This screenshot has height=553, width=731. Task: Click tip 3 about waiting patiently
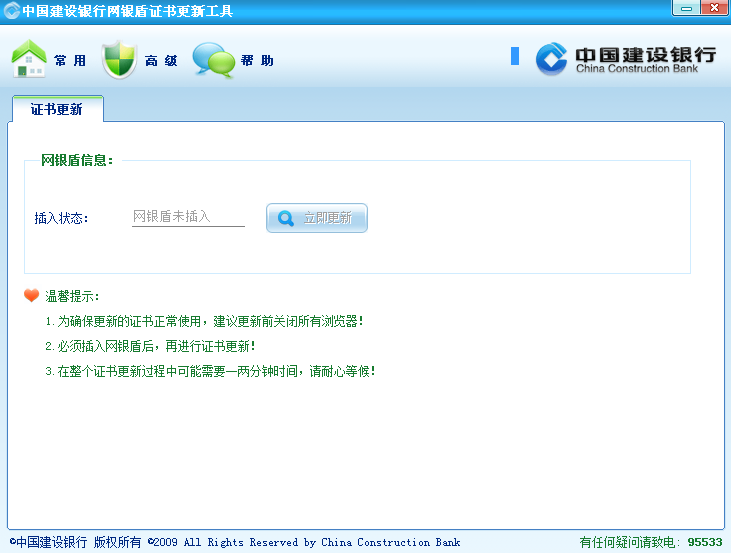pyautogui.click(x=210, y=371)
